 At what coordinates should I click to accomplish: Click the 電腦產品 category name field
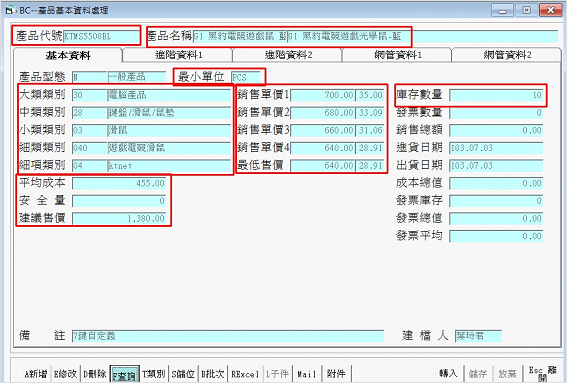click(169, 95)
